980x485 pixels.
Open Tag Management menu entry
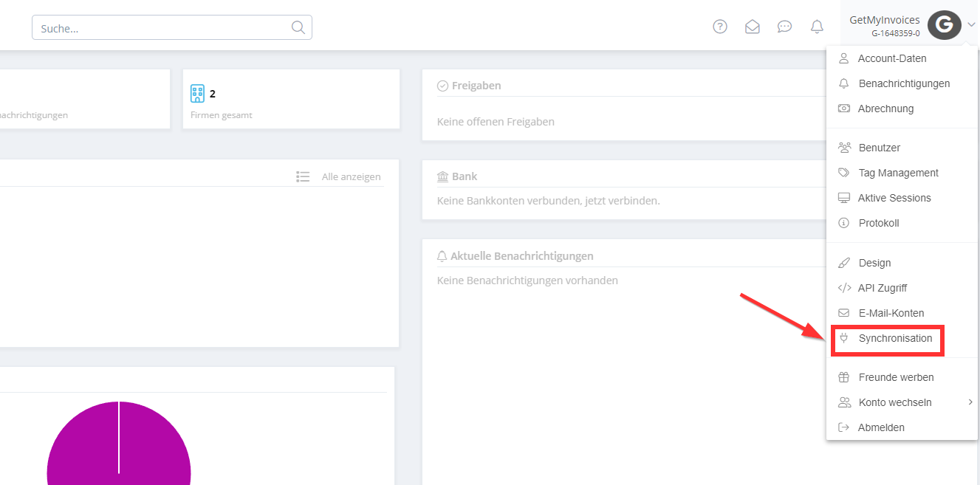point(899,173)
